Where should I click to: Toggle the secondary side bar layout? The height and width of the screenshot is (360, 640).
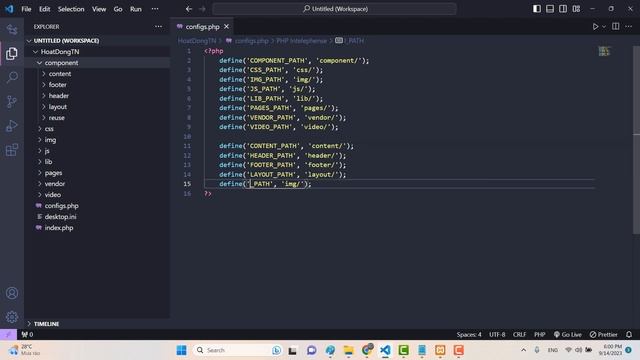tap(563, 9)
